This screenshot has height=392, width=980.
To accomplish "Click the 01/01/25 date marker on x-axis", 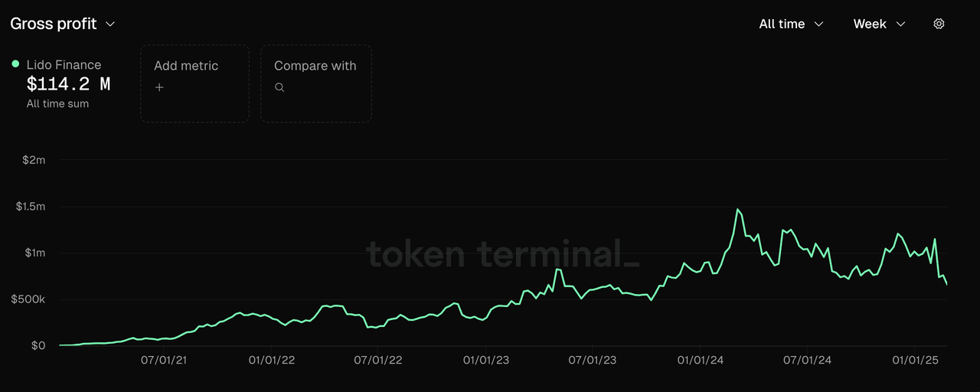I will (915, 360).
